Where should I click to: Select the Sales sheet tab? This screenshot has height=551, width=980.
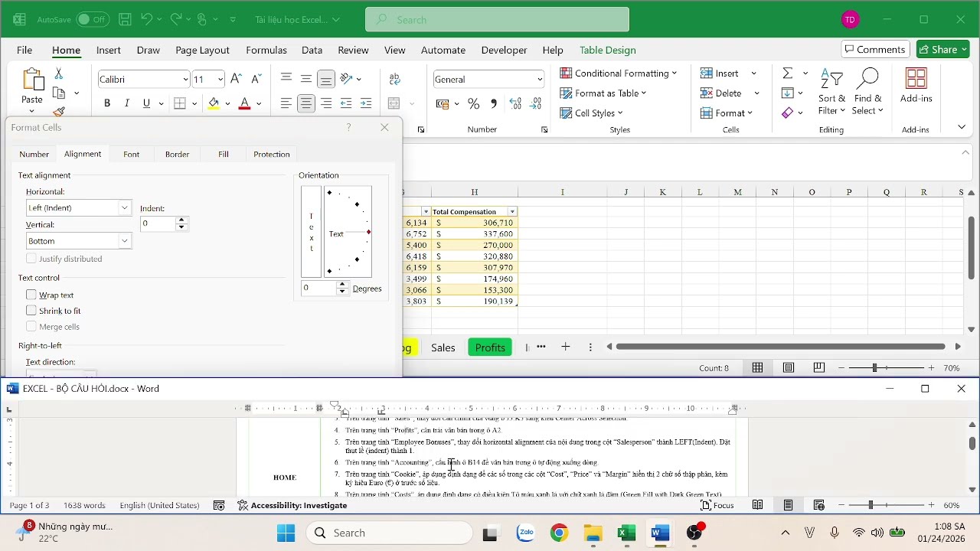pyautogui.click(x=443, y=347)
